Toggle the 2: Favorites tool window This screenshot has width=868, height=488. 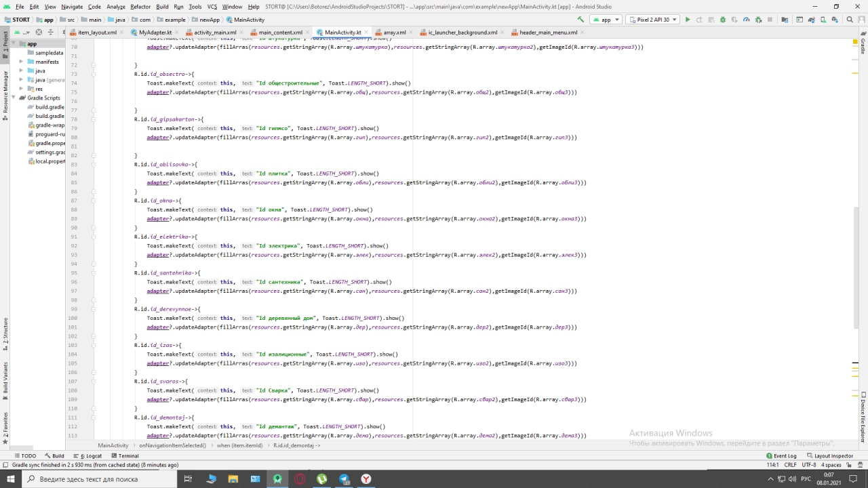tap(5, 427)
